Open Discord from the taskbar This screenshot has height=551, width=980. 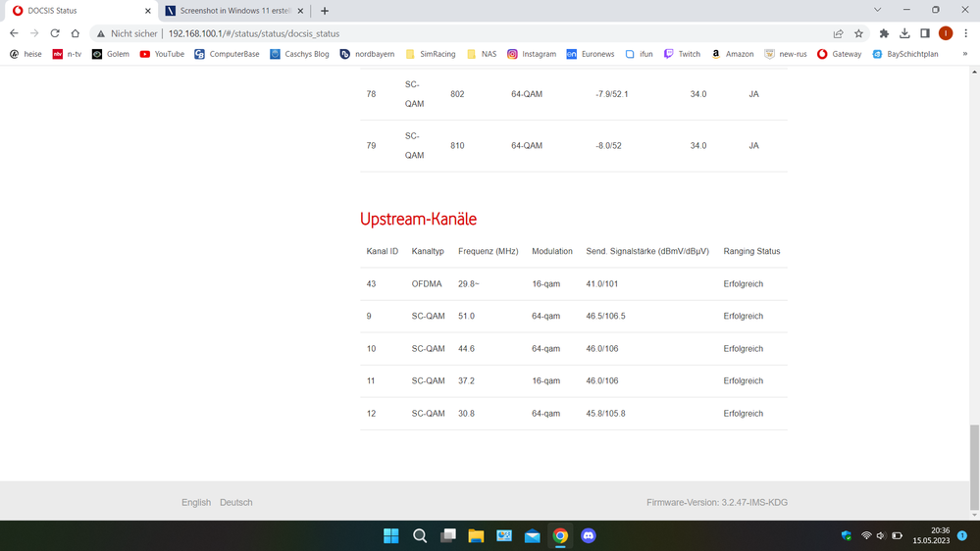(x=589, y=536)
